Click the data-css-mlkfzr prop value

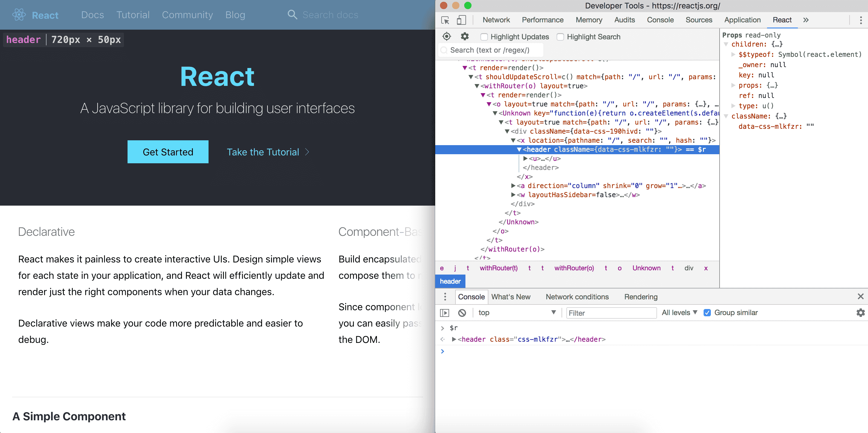(x=810, y=126)
